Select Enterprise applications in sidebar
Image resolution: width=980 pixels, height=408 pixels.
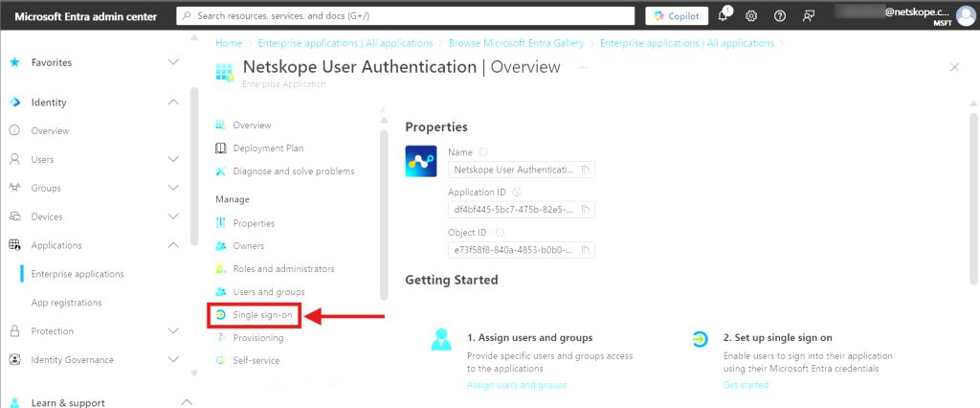pyautogui.click(x=78, y=274)
